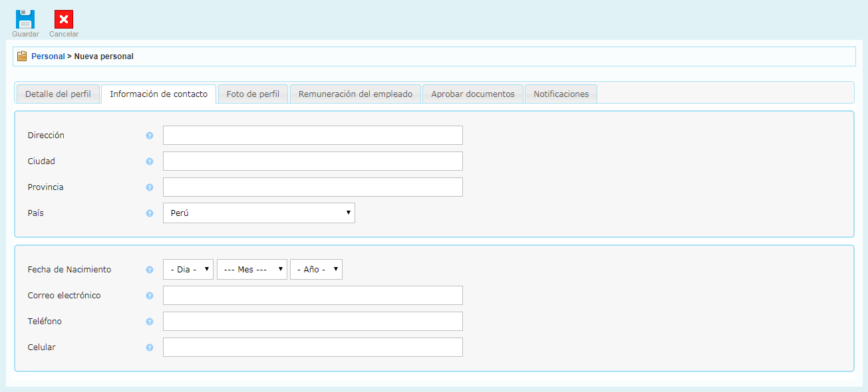This screenshot has width=868, height=392.
Task: Click the help icon next to Teléfono
Action: tap(150, 322)
